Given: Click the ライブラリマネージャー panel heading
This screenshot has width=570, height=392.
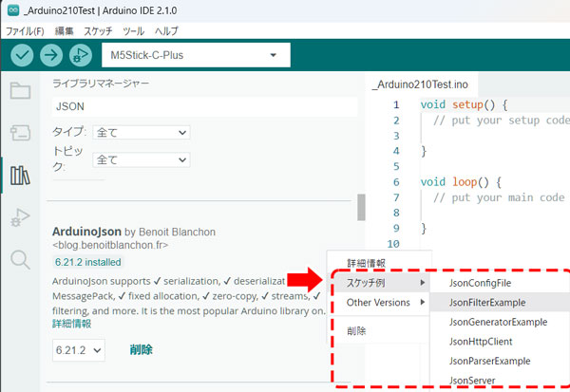Looking at the screenshot, I should (x=101, y=84).
